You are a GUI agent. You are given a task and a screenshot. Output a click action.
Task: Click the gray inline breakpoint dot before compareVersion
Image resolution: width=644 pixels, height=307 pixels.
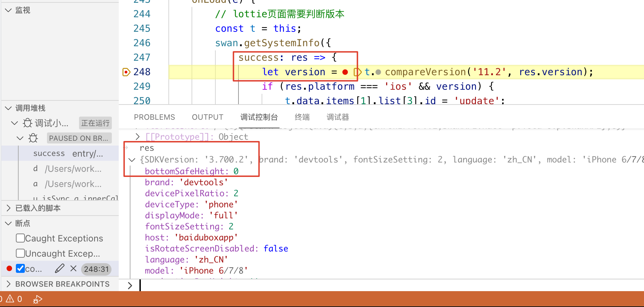pyautogui.click(x=378, y=72)
